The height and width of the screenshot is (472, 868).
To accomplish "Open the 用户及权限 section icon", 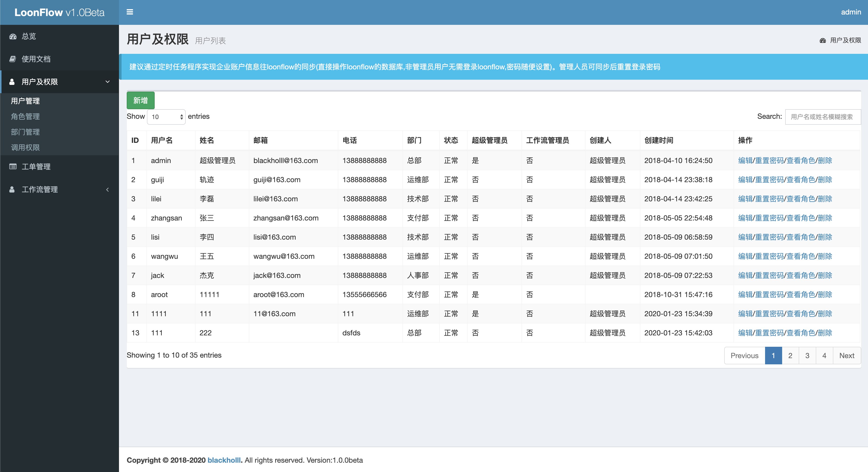I will (x=13, y=81).
